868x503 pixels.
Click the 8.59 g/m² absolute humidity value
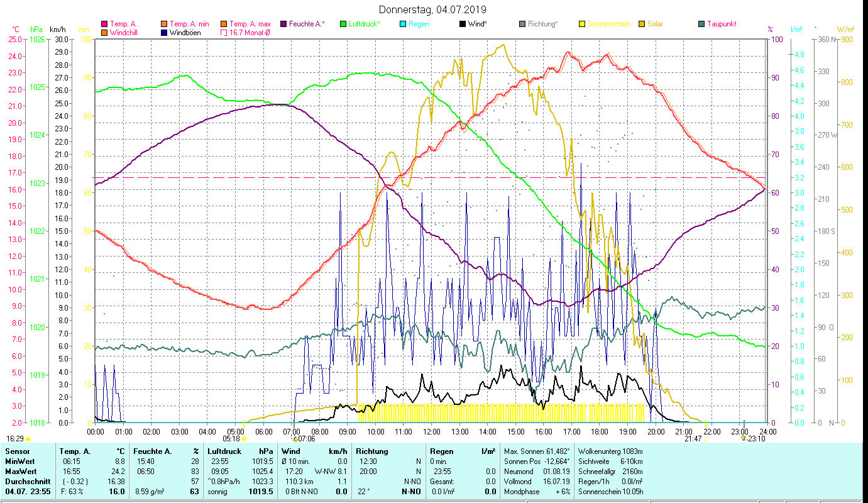click(149, 492)
